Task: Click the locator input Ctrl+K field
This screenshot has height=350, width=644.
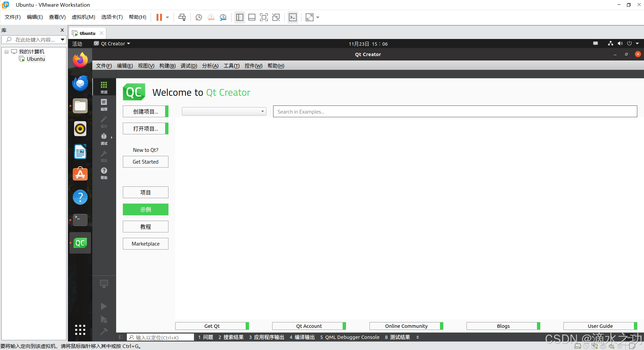Action: coord(161,337)
